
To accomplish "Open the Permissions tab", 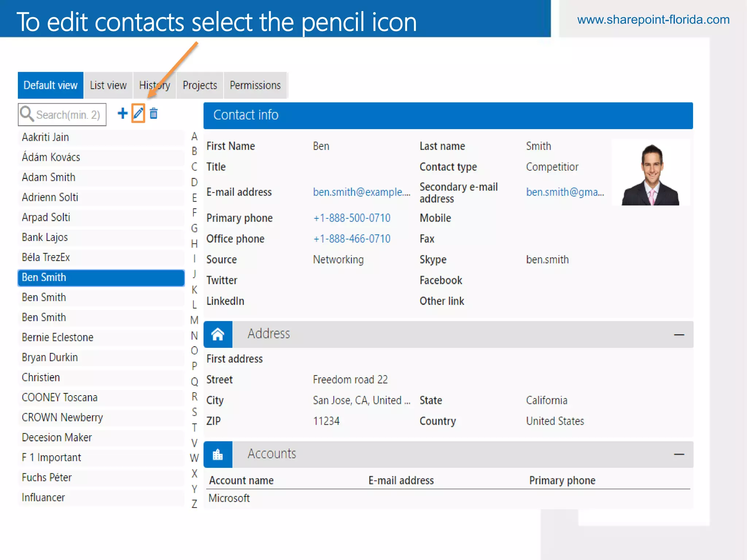I will [255, 85].
